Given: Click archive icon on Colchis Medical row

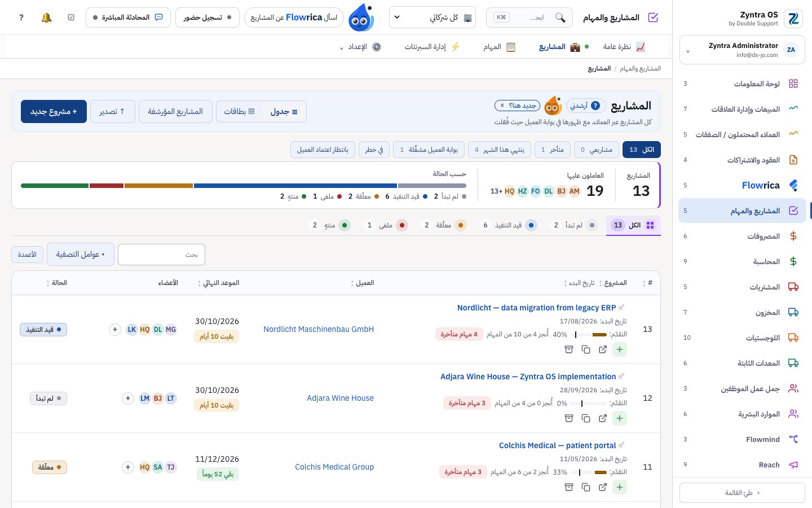Looking at the screenshot, I should coord(569,487).
